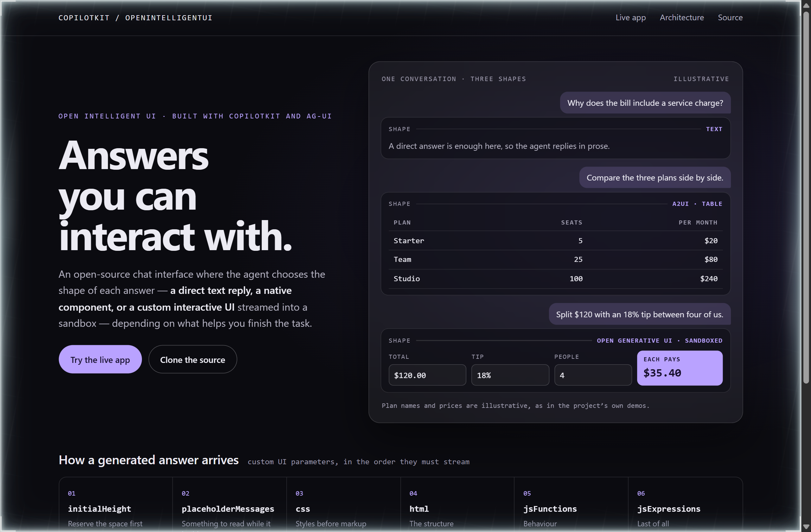Click the Clone the source button
Image resolution: width=811 pixels, height=532 pixels.
pos(193,359)
